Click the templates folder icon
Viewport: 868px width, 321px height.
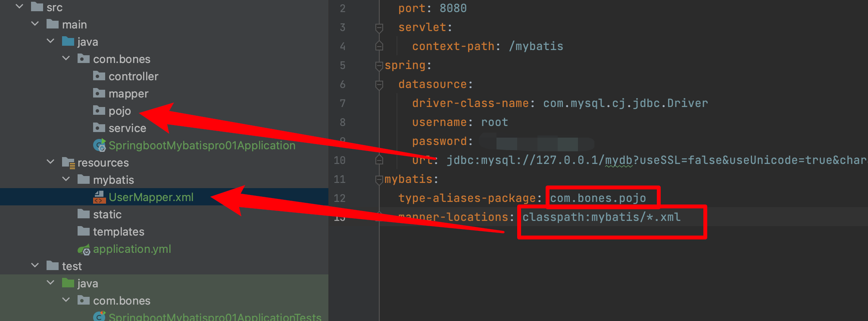pyautogui.click(x=84, y=231)
